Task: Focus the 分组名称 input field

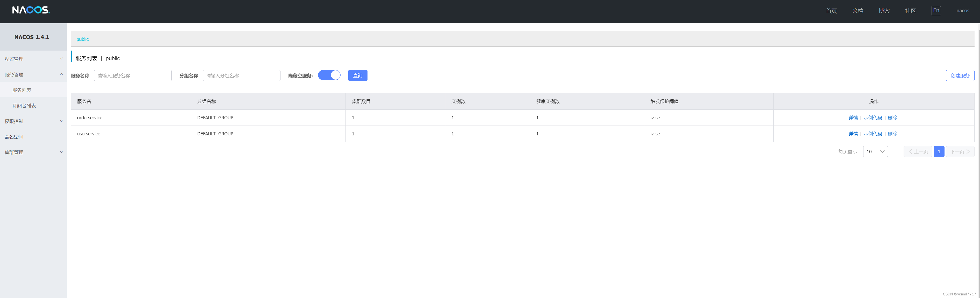Action: point(242,75)
